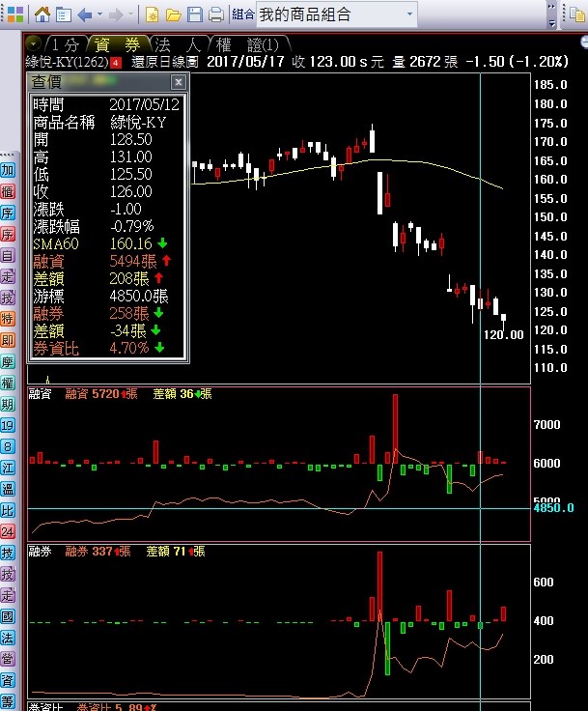Create a new document with the star icon
This screenshot has height=711, width=588.
(152, 14)
